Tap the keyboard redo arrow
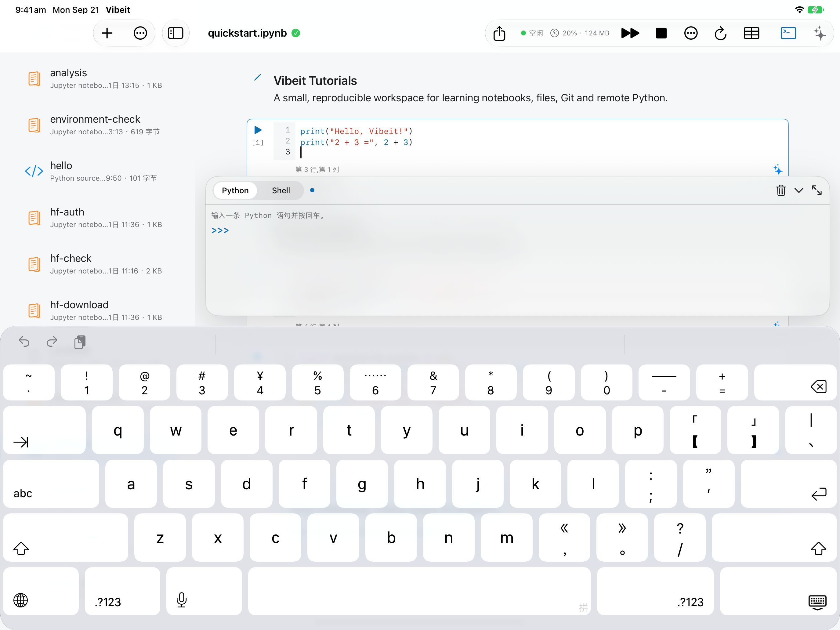This screenshot has height=630, width=840. 52,342
